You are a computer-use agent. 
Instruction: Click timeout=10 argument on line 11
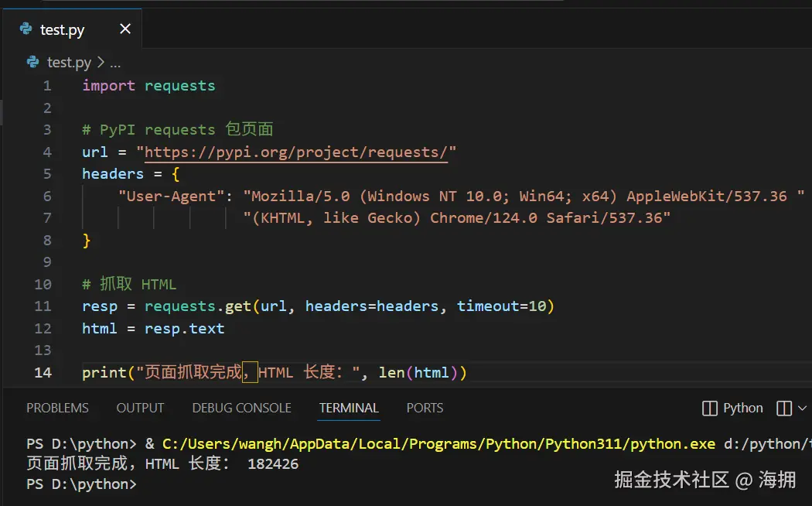point(501,306)
